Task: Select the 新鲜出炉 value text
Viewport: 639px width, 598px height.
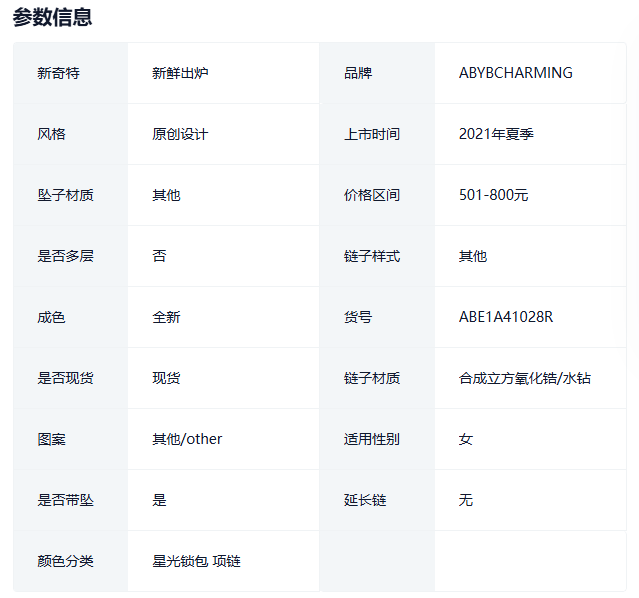Action: [180, 73]
